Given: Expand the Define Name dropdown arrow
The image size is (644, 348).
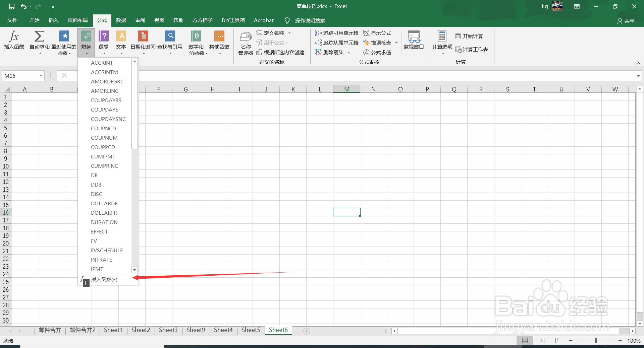Looking at the screenshot, I should pyautogui.click(x=289, y=33).
